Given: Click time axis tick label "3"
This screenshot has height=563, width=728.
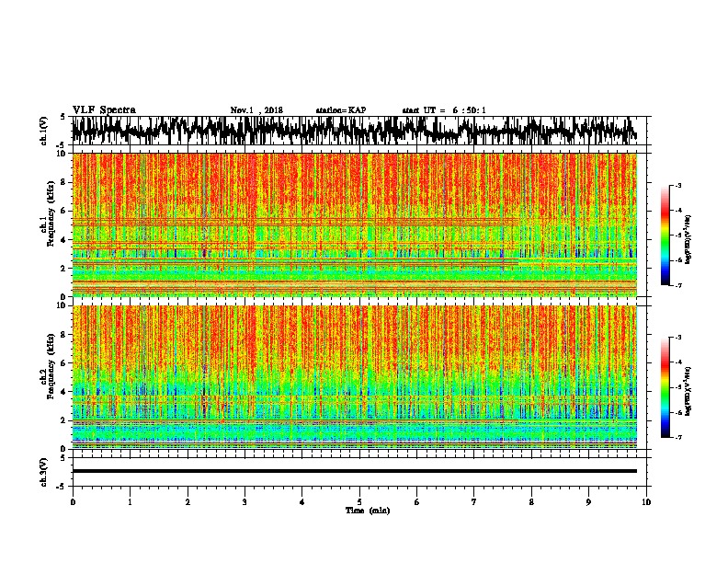Looking at the screenshot, I should point(245,502).
